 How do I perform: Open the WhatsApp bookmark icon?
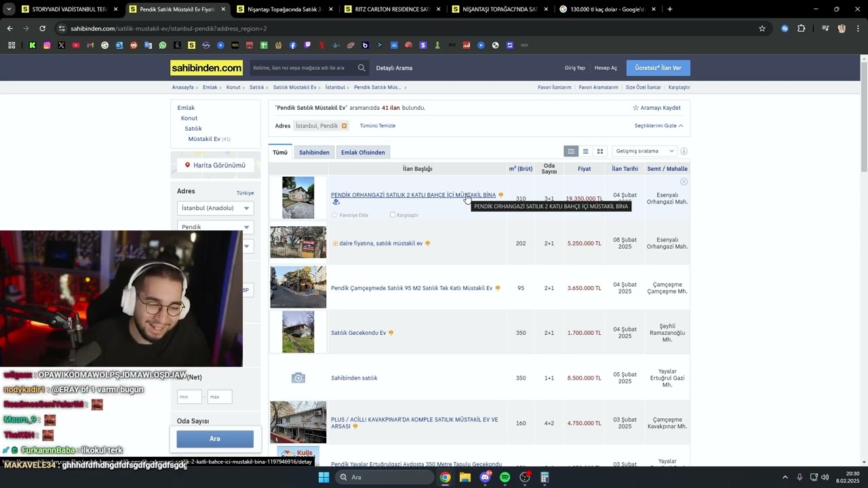point(163,45)
